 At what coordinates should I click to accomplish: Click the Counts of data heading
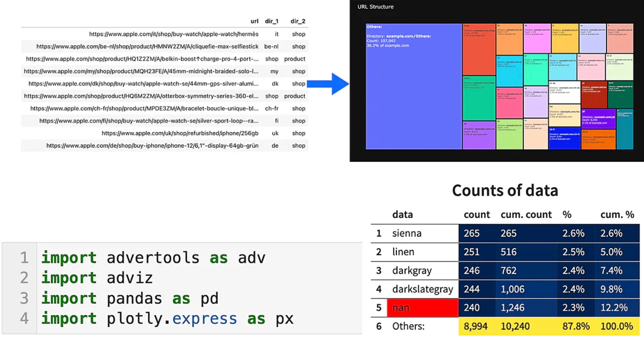pos(506,190)
